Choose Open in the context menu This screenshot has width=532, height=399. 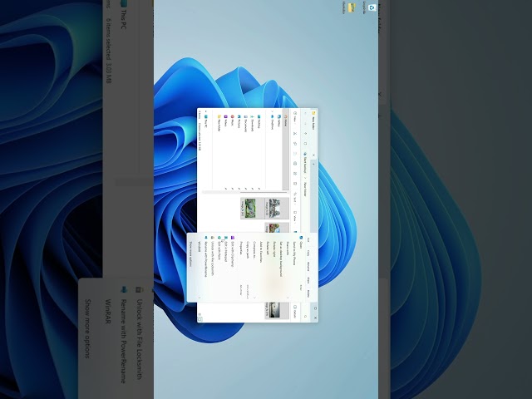point(301,267)
